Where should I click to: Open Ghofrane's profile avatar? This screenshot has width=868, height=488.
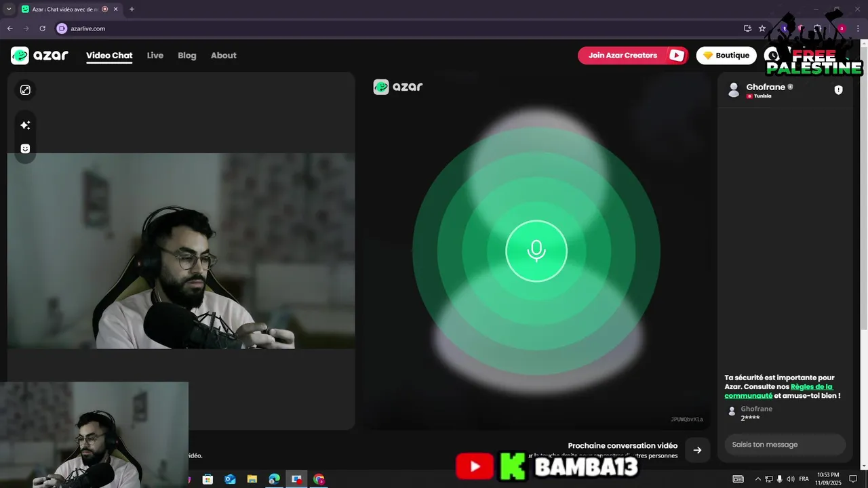[x=733, y=90]
